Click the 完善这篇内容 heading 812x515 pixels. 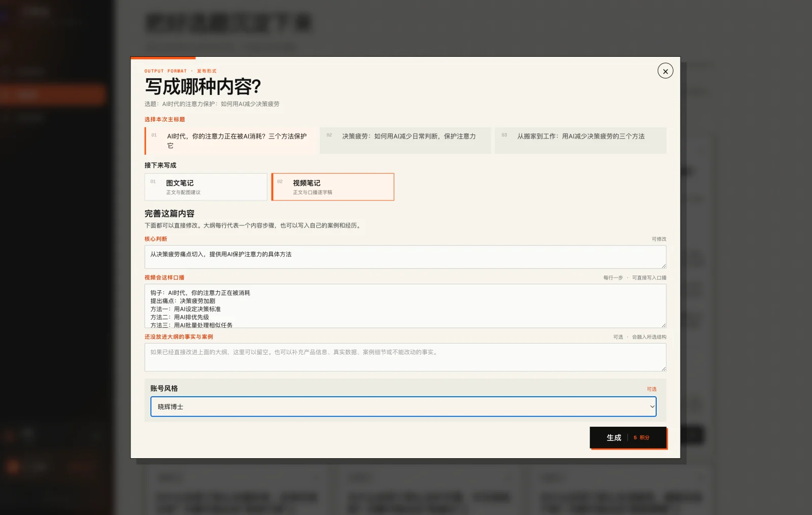[170, 214]
